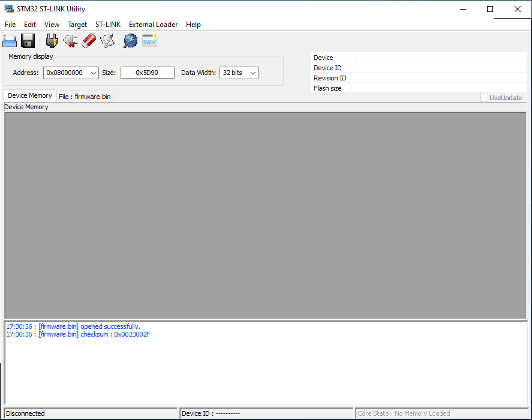This screenshot has width=532, height=420.
Task: Close the ST-LINK Utility window
Action: [518, 9]
